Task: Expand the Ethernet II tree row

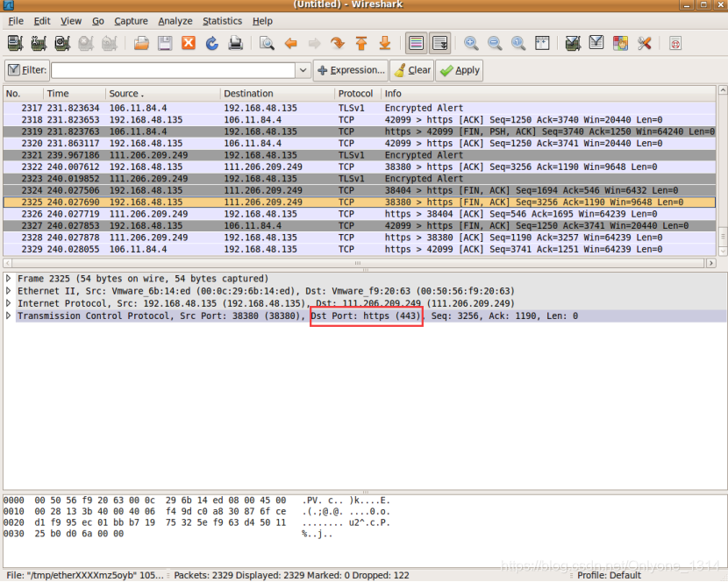Action: pyautogui.click(x=9, y=291)
